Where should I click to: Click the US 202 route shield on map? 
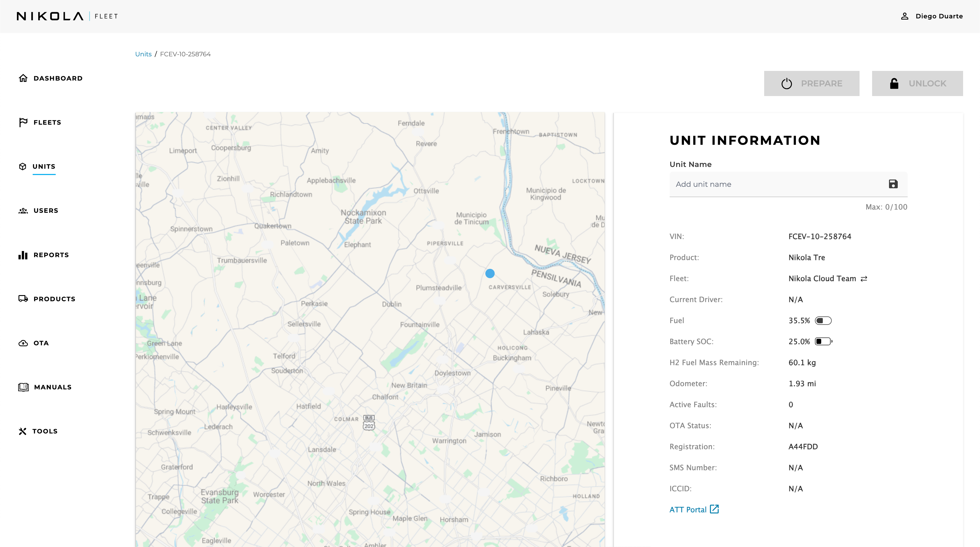[369, 423]
